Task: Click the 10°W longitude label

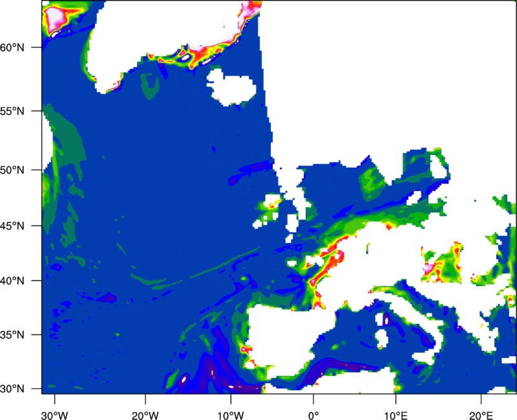Action: point(231,415)
